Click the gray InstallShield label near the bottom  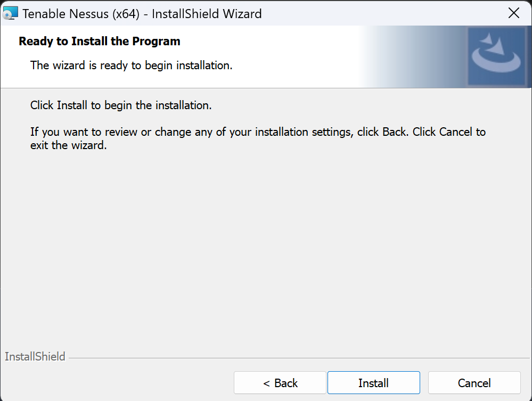35,357
